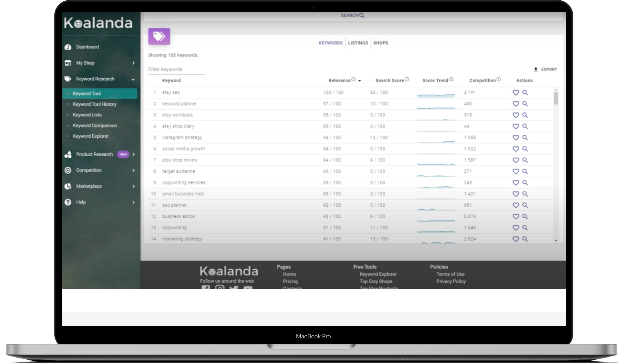Click the purple tag icon
The width and height of the screenshot is (623, 364).
point(159,36)
